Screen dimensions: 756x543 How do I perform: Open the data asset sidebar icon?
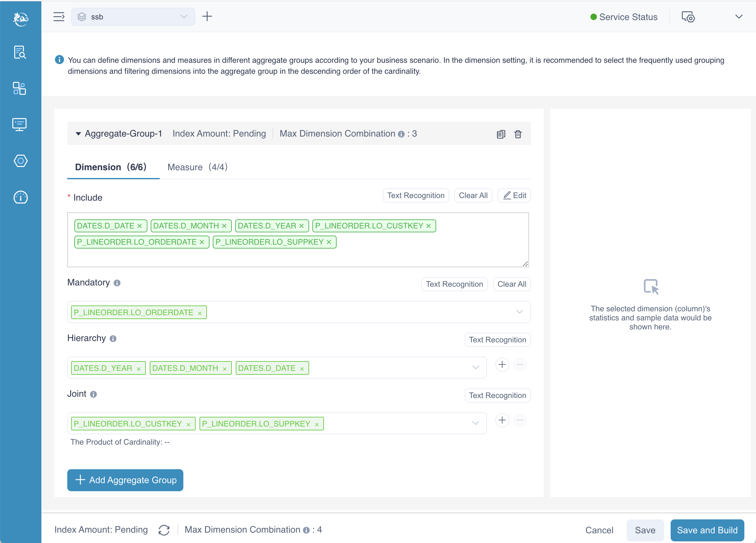20,88
